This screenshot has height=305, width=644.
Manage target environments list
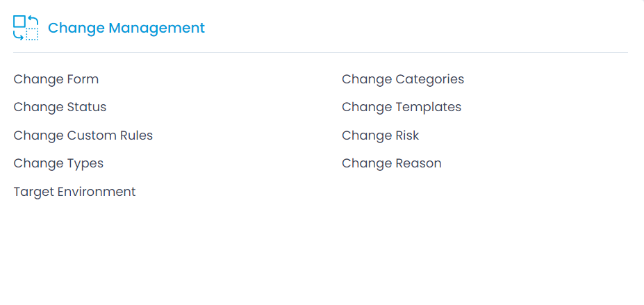click(75, 192)
